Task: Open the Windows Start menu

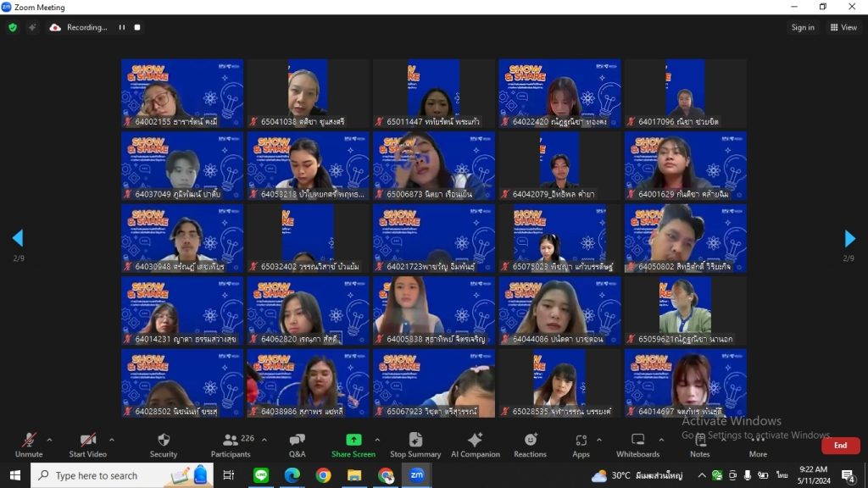Action: tap(15, 475)
